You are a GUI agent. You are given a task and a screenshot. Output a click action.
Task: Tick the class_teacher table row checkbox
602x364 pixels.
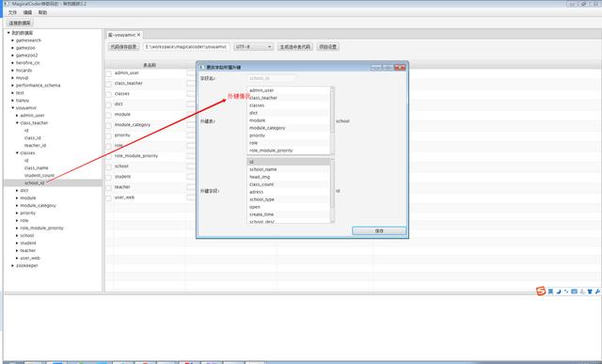(x=109, y=84)
